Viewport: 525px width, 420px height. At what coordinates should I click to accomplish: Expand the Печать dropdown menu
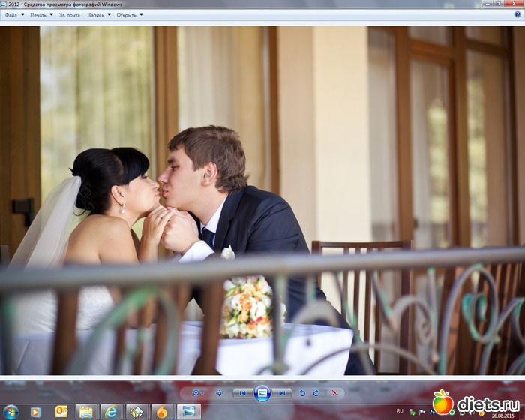click(40, 15)
